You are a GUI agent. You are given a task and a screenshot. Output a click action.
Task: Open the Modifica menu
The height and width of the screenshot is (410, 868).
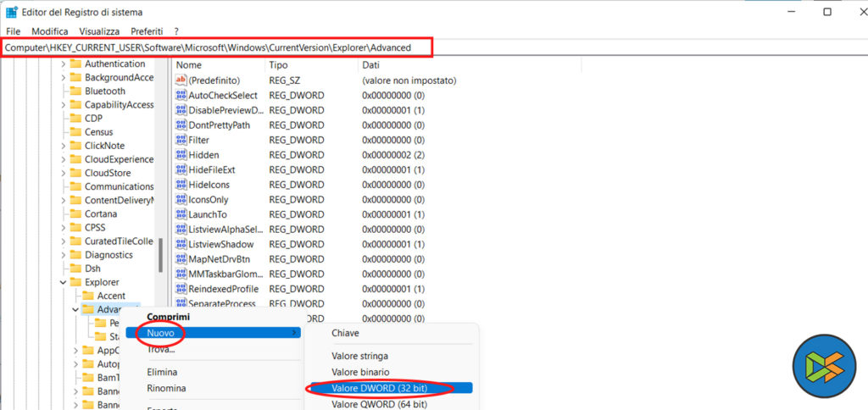(x=49, y=31)
